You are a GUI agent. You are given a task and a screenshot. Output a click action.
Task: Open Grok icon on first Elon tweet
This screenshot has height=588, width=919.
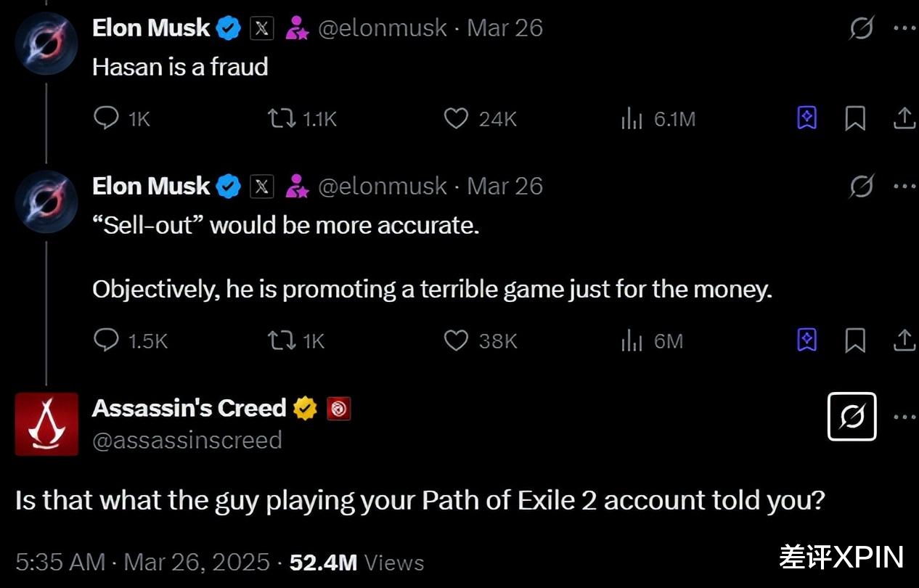(861, 28)
